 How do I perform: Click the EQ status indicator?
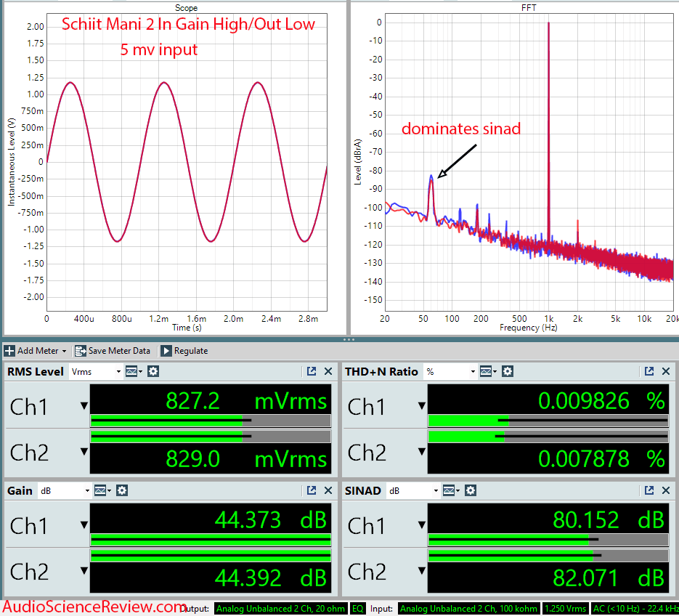pos(358,609)
